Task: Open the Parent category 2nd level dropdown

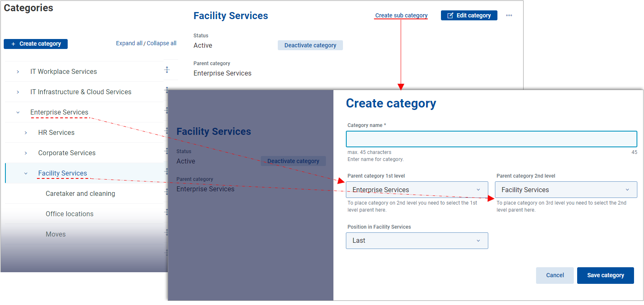Action: coord(566,190)
